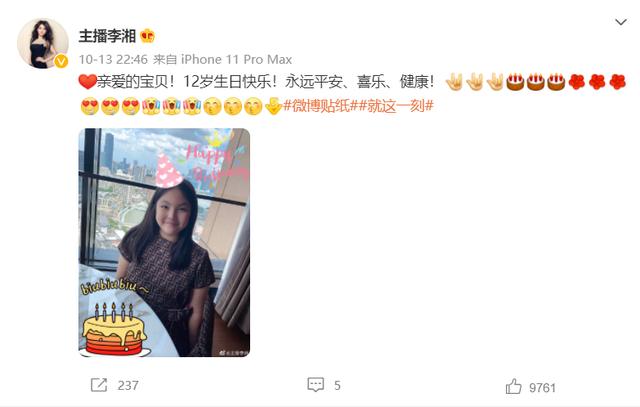Click the repost count 237

point(128,385)
